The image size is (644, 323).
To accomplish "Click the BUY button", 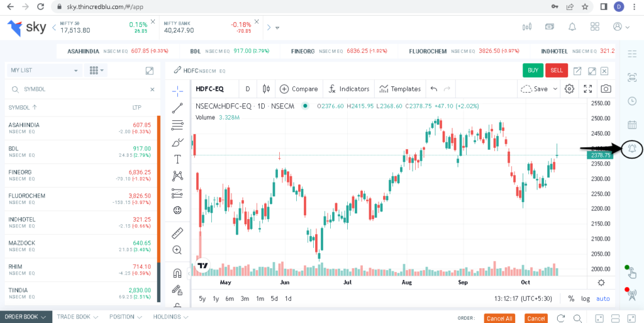I will (x=533, y=71).
